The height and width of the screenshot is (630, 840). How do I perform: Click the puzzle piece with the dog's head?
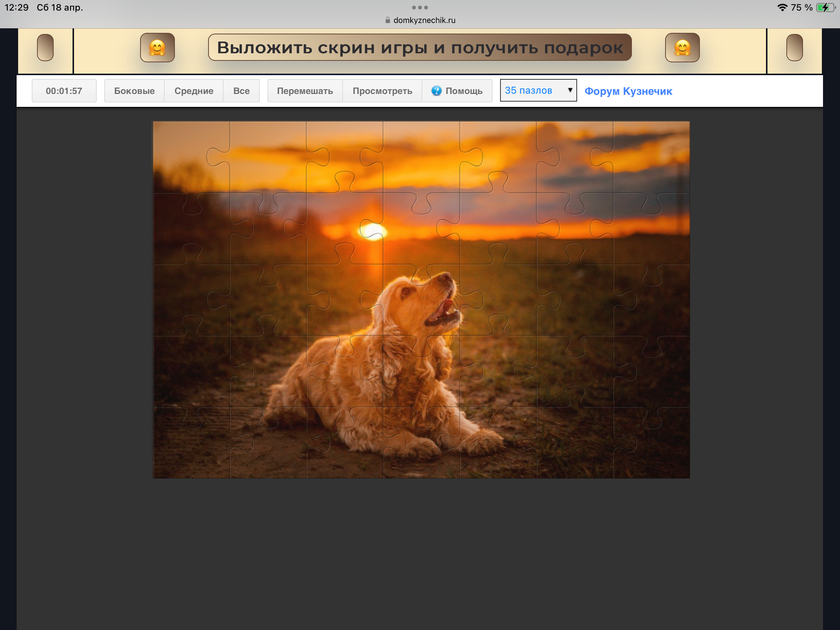(422, 300)
